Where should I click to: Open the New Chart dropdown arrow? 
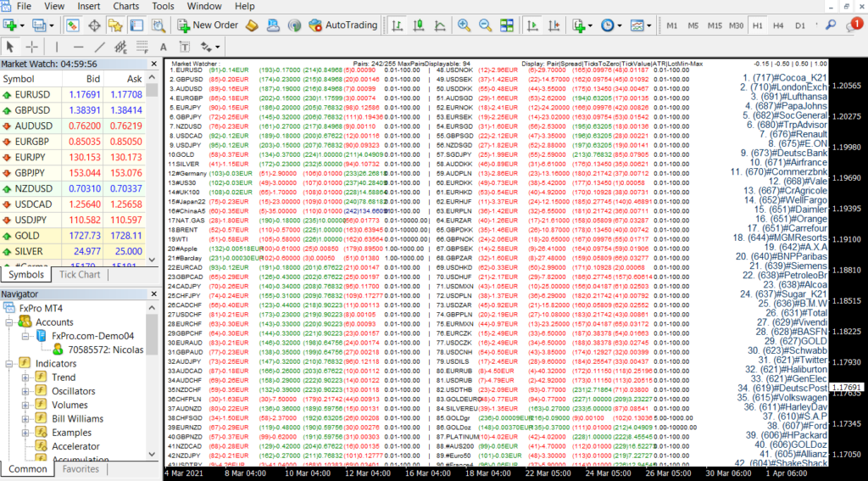click(x=22, y=25)
